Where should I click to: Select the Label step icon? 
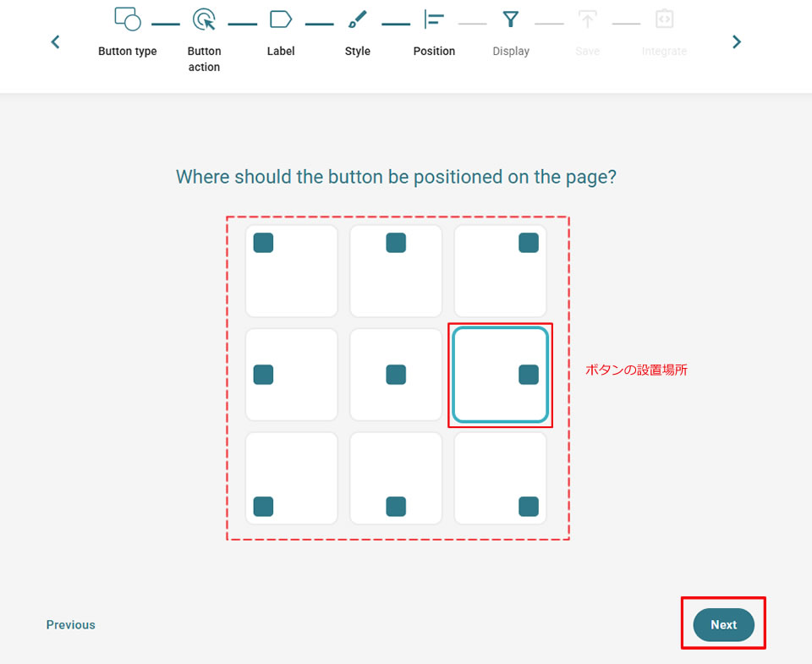click(280, 19)
